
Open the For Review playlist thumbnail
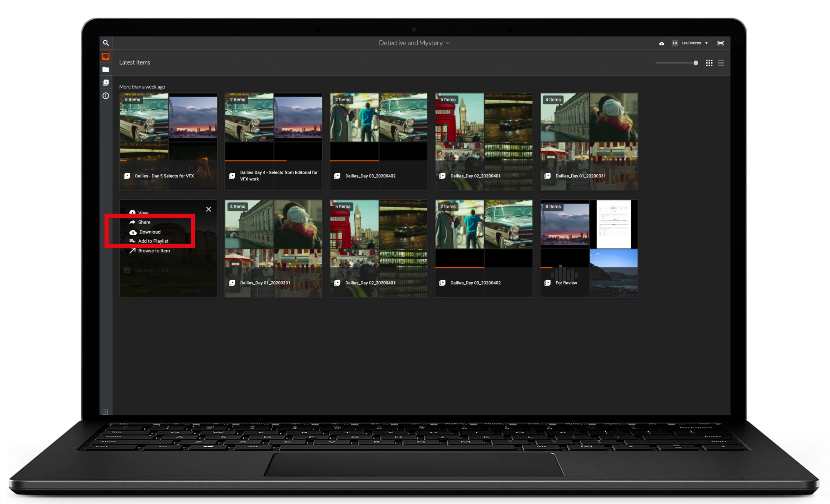[589, 248]
